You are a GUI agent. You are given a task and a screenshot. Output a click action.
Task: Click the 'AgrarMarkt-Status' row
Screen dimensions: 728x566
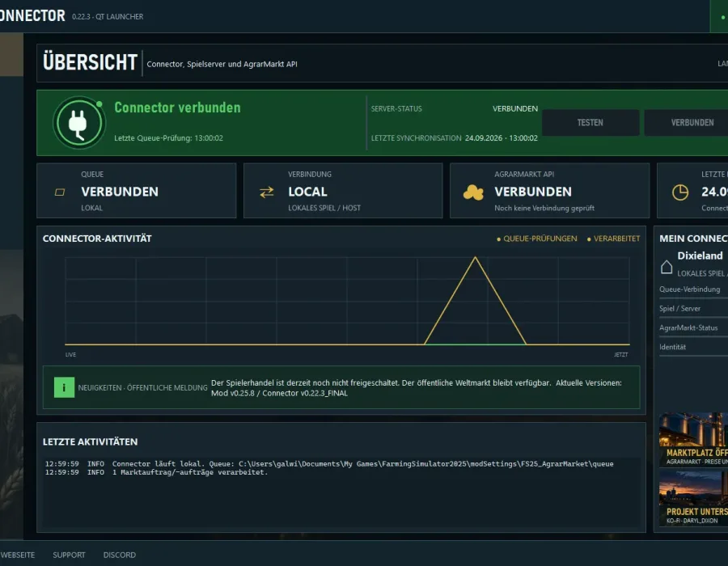(x=693, y=327)
